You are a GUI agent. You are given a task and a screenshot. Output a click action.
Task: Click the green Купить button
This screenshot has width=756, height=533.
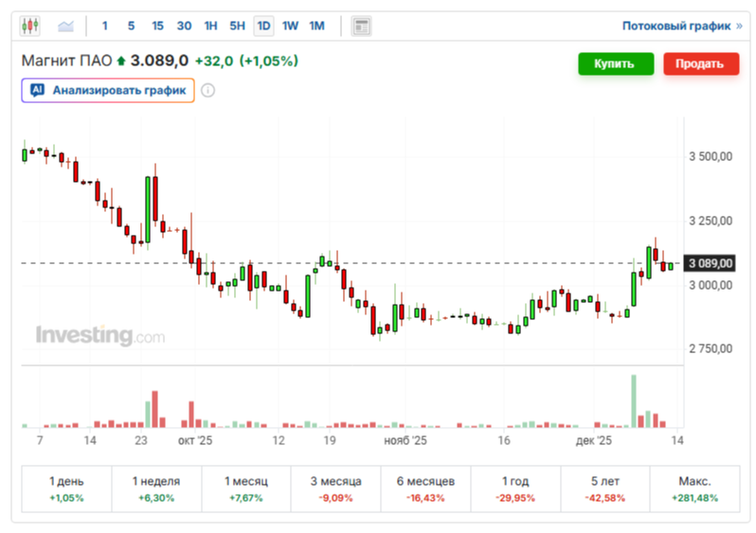click(x=616, y=63)
